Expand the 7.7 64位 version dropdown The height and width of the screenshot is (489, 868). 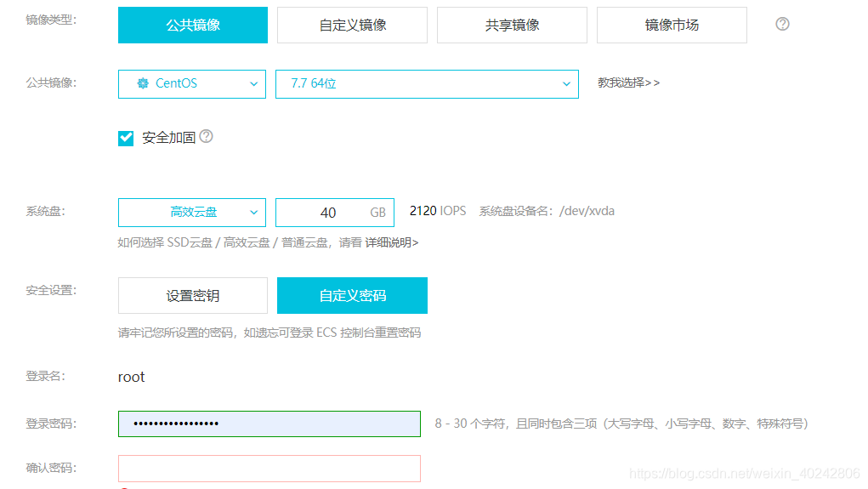[427, 83]
